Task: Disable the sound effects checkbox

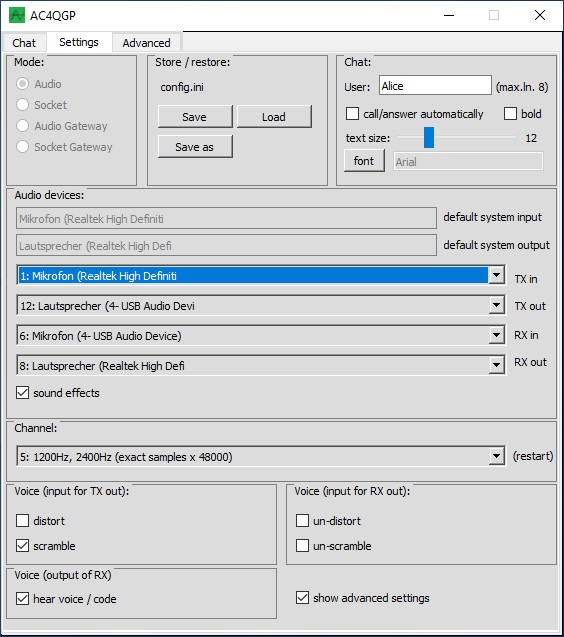Action: click(22, 392)
